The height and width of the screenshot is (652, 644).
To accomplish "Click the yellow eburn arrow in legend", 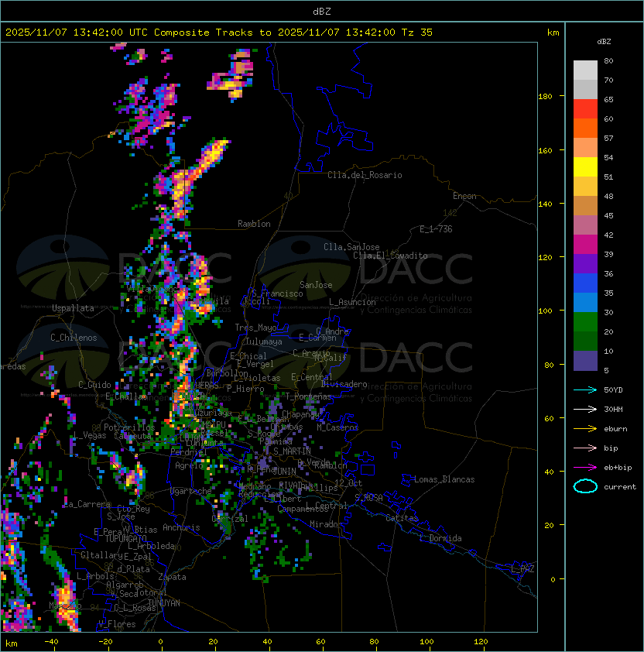I will [585, 429].
